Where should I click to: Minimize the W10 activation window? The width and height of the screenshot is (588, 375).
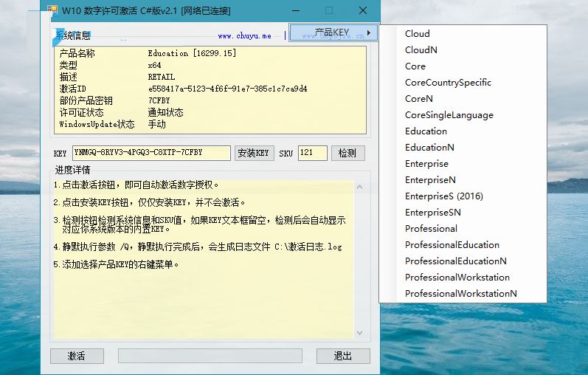[296, 10]
